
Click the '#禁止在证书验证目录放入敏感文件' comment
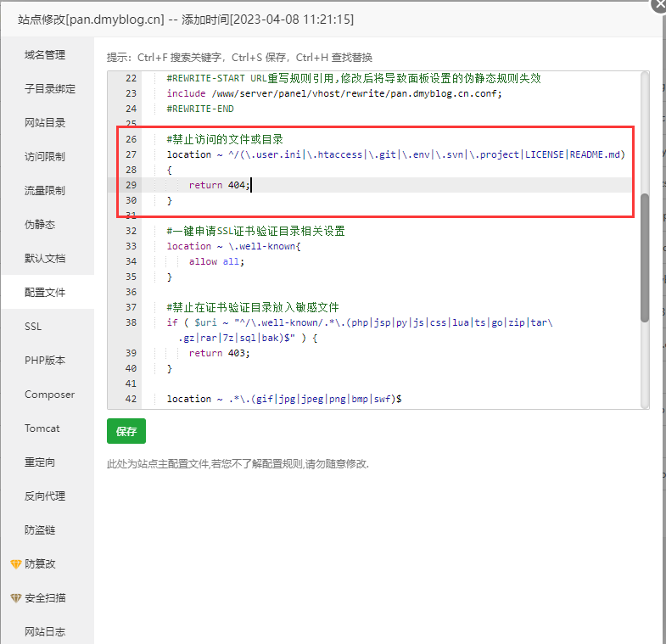(x=253, y=307)
